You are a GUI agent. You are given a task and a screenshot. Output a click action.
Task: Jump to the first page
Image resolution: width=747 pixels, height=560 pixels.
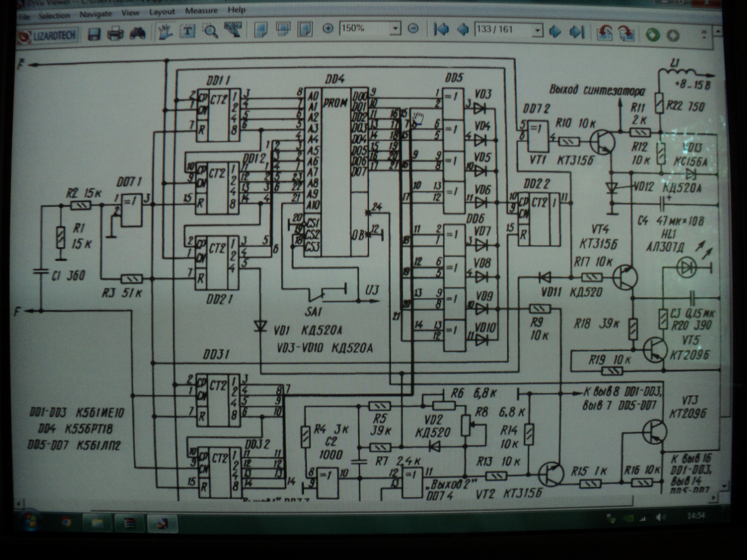pyautogui.click(x=441, y=30)
